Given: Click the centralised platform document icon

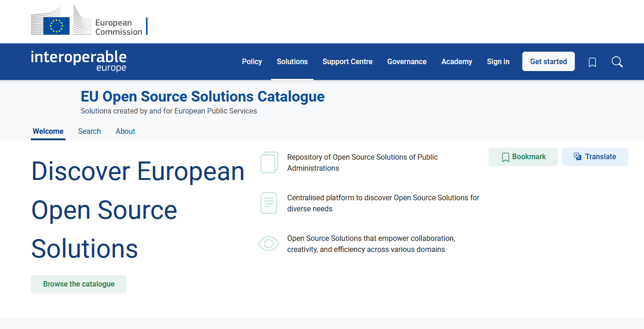Looking at the screenshot, I should (x=269, y=203).
